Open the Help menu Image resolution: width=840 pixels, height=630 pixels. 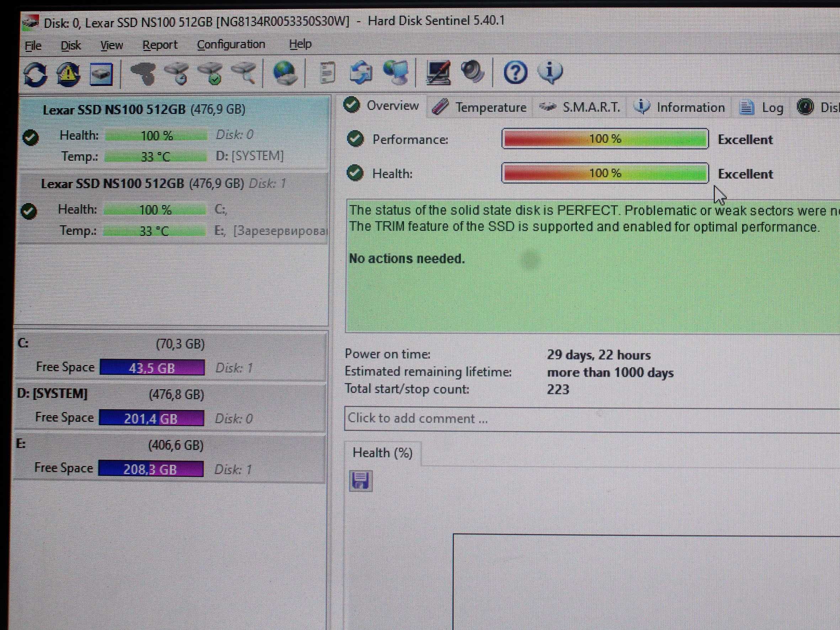click(x=300, y=44)
